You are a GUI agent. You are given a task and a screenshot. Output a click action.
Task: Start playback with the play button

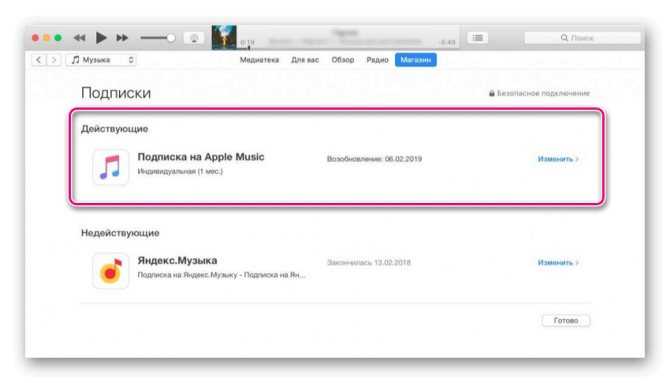[101, 38]
